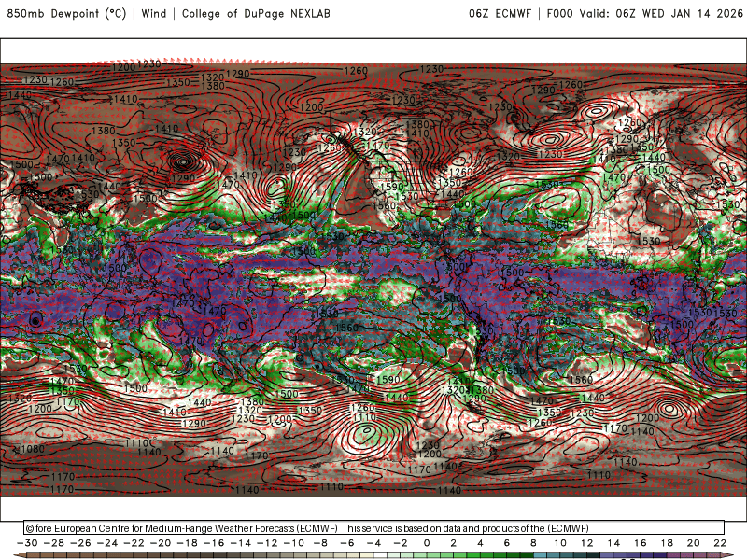Click the 16 value on the dewpoint scale

tap(641, 543)
